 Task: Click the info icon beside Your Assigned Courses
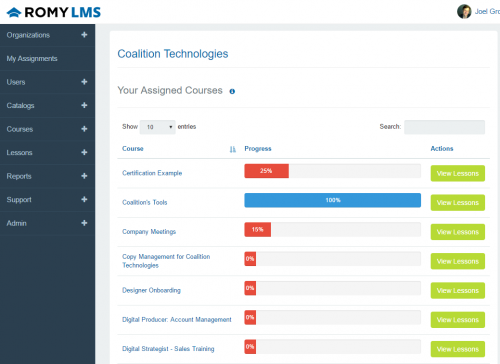(x=232, y=91)
